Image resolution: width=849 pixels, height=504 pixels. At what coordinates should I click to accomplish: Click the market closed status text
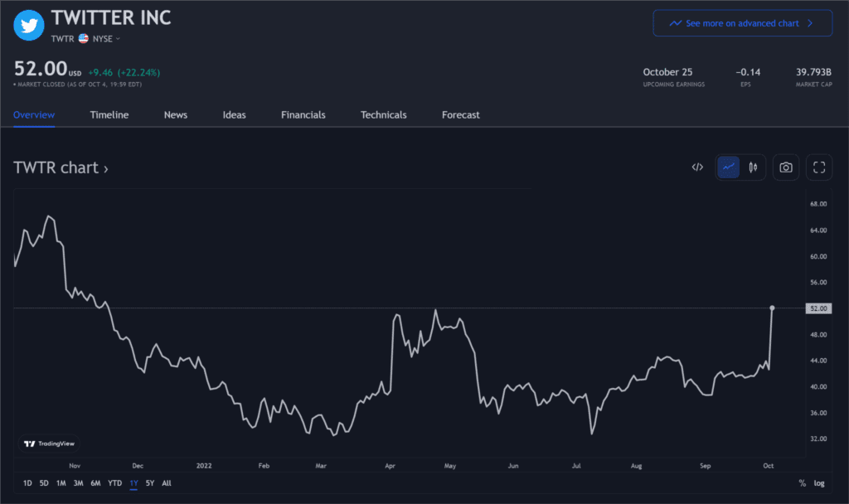[x=77, y=85]
